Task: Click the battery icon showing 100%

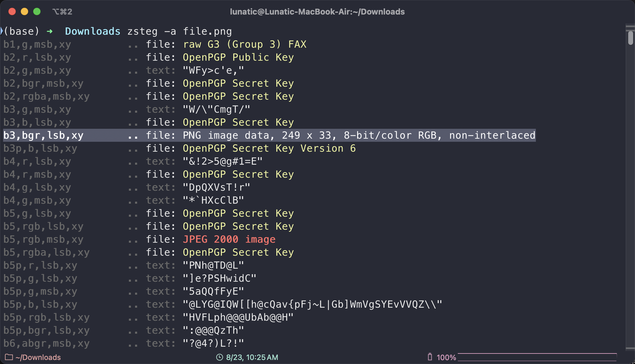Action: pyautogui.click(x=430, y=357)
